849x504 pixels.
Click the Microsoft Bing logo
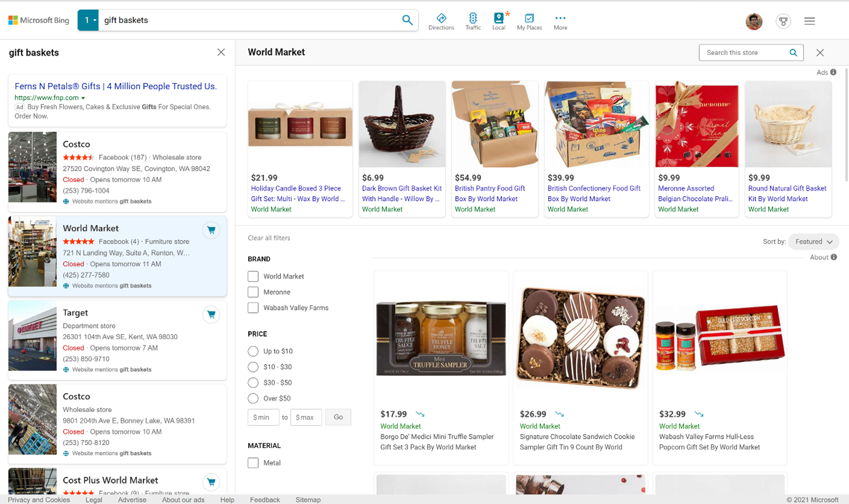pos(39,20)
